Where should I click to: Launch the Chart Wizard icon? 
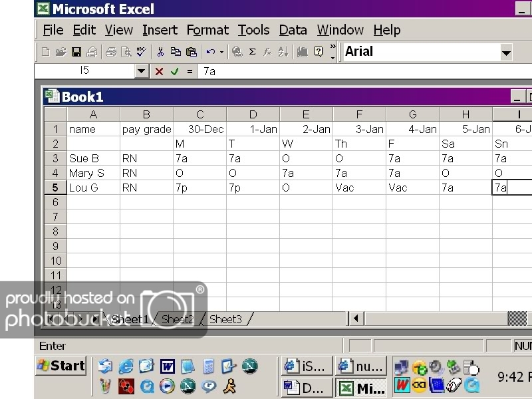coord(302,52)
